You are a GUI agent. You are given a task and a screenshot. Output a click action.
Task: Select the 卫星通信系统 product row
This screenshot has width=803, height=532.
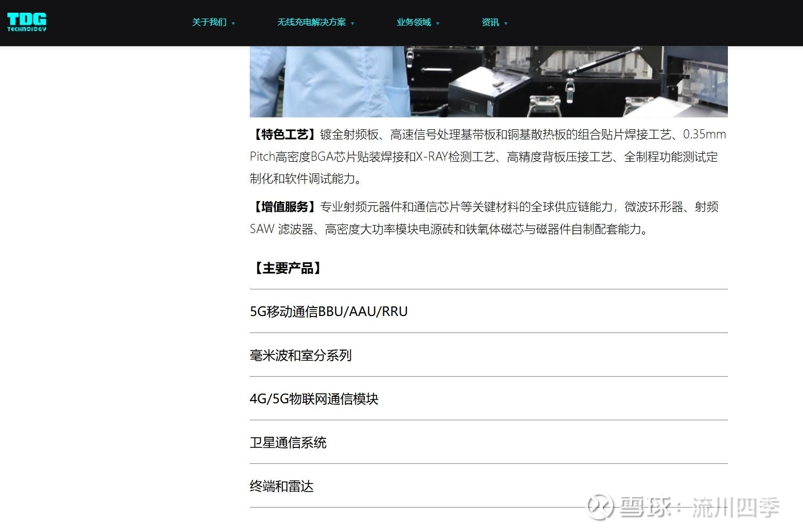click(489, 442)
